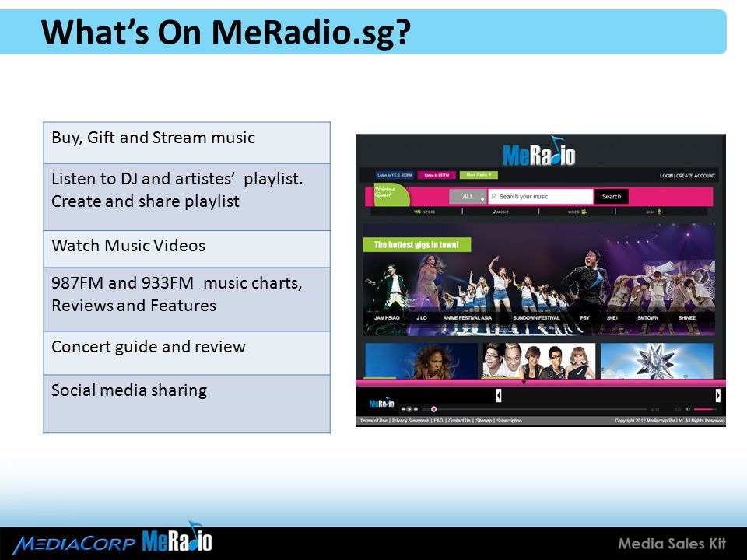The height and width of the screenshot is (560, 747).
Task: Click the Listen to Y.E.S. 933FM button
Action: pos(395,175)
